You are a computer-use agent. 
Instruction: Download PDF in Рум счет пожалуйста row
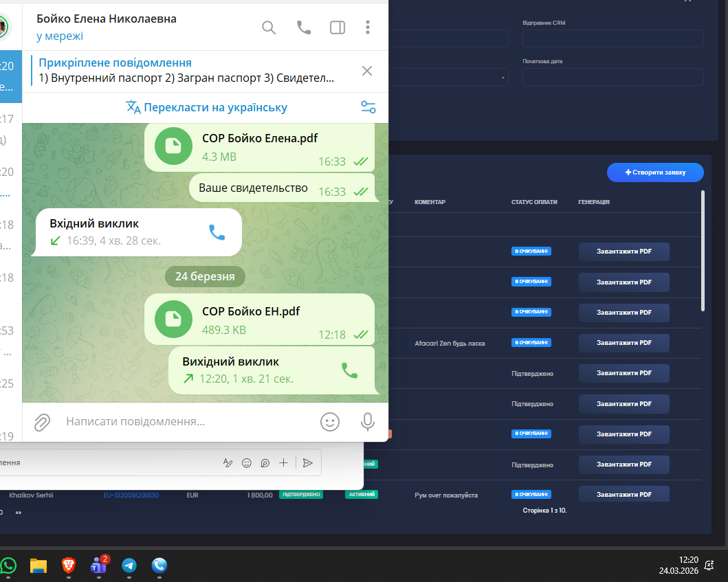[x=624, y=493]
